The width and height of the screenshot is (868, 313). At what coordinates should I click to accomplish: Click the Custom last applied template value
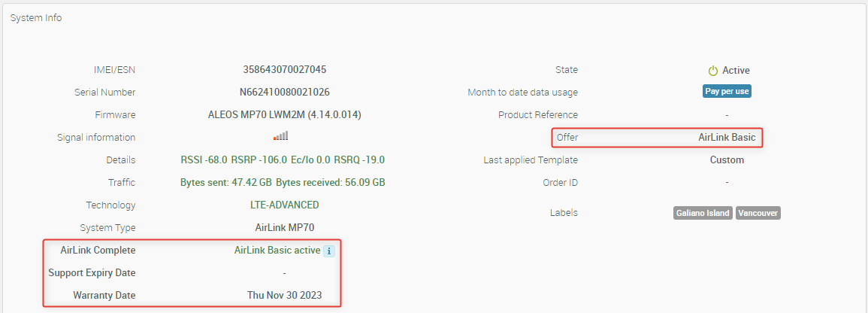[x=727, y=160]
